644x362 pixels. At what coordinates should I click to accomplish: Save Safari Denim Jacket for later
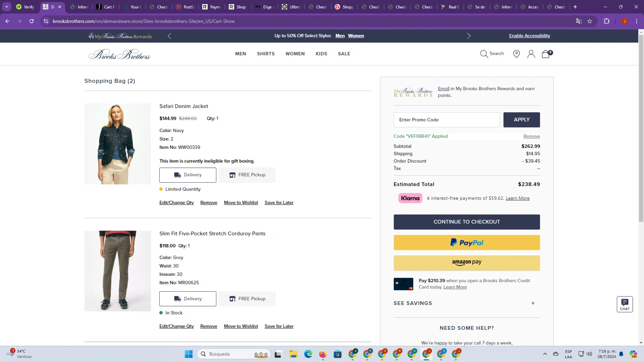coord(279,202)
